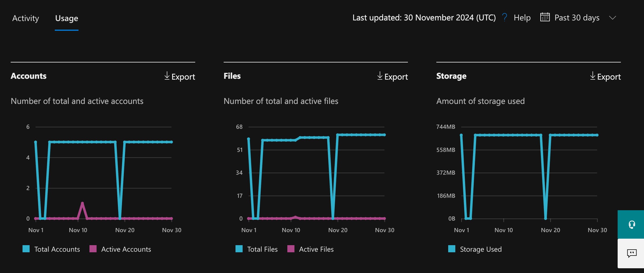Click 'Amount of storage used' subtitle

(480, 101)
